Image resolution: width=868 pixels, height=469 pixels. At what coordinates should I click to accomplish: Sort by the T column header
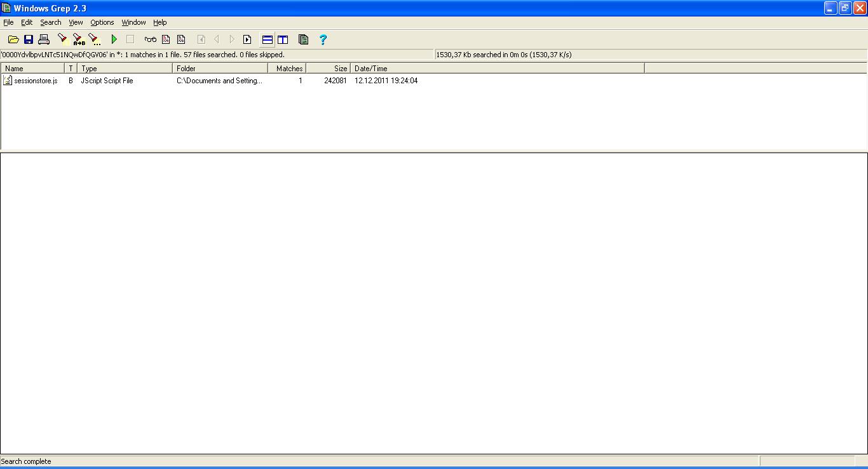point(71,68)
